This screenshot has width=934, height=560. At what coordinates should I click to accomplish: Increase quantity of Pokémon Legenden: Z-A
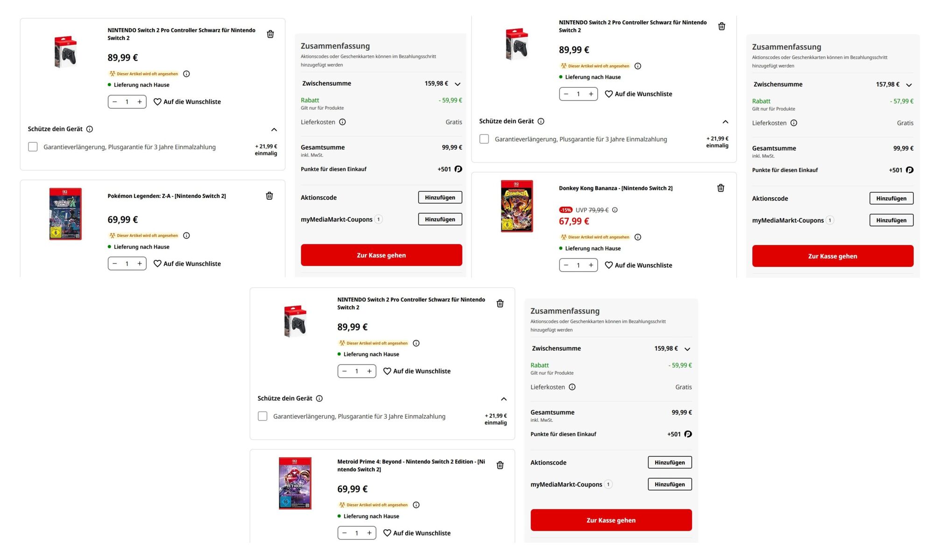pyautogui.click(x=140, y=264)
